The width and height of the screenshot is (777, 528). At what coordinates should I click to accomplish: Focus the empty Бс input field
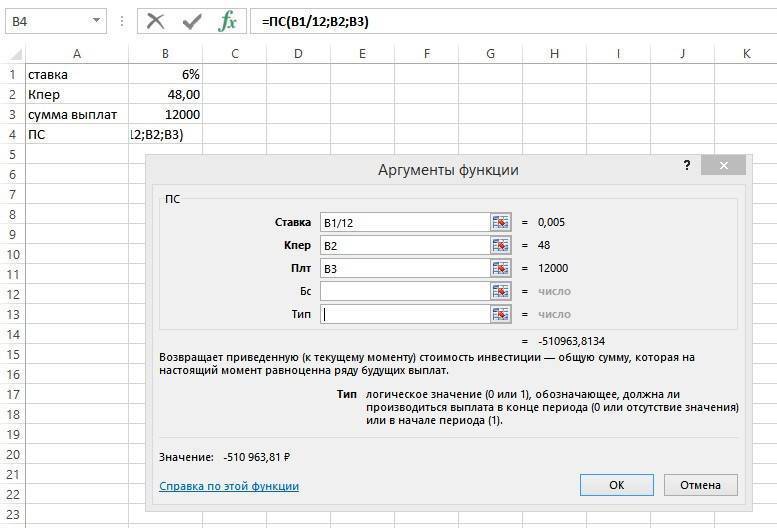click(403, 291)
